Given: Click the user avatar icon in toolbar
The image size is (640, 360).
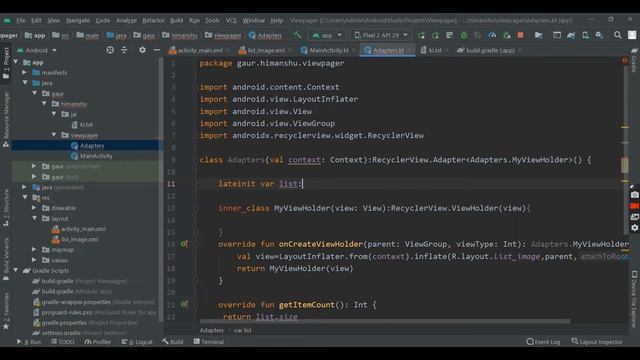Looking at the screenshot, I should 632,36.
